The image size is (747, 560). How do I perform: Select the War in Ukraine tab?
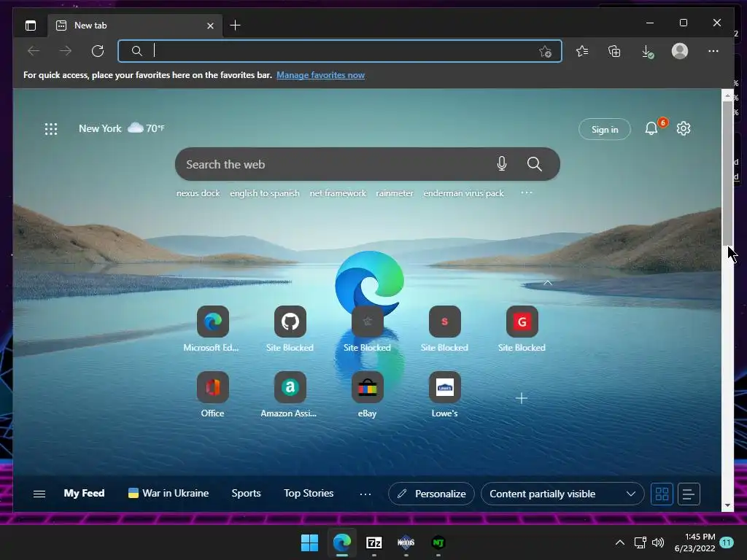point(169,494)
